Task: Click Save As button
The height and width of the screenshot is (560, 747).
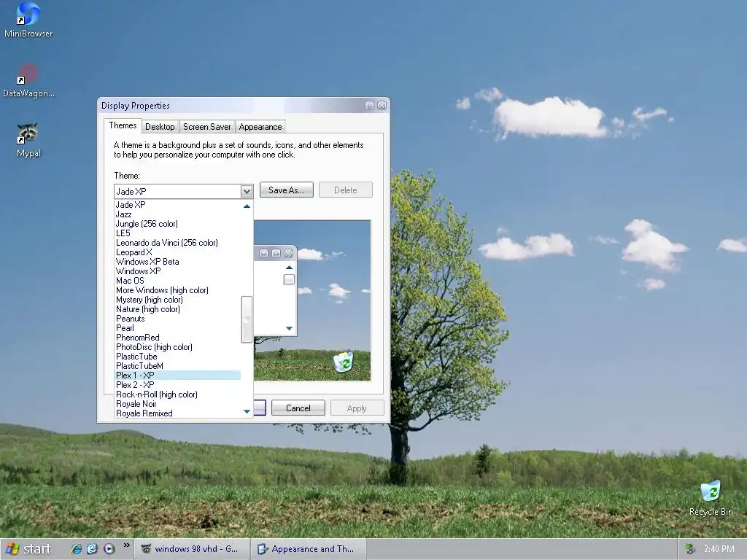Action: click(286, 190)
